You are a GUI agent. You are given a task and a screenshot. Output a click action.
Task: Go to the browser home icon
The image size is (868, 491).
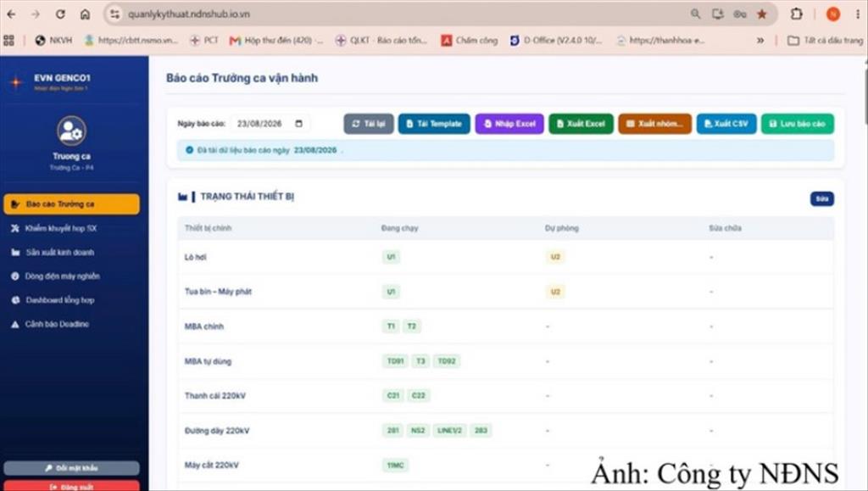[x=86, y=14]
